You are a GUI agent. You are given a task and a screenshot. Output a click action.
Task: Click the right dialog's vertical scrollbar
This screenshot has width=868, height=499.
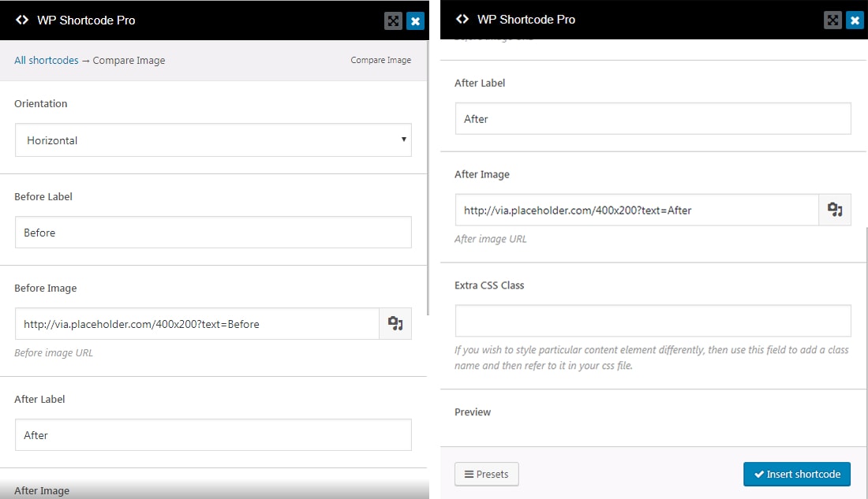tap(866, 339)
